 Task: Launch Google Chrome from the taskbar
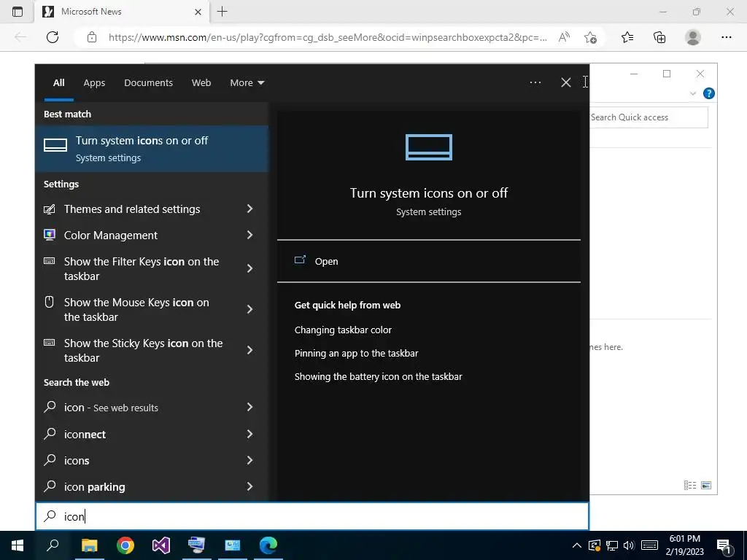pyautogui.click(x=125, y=545)
